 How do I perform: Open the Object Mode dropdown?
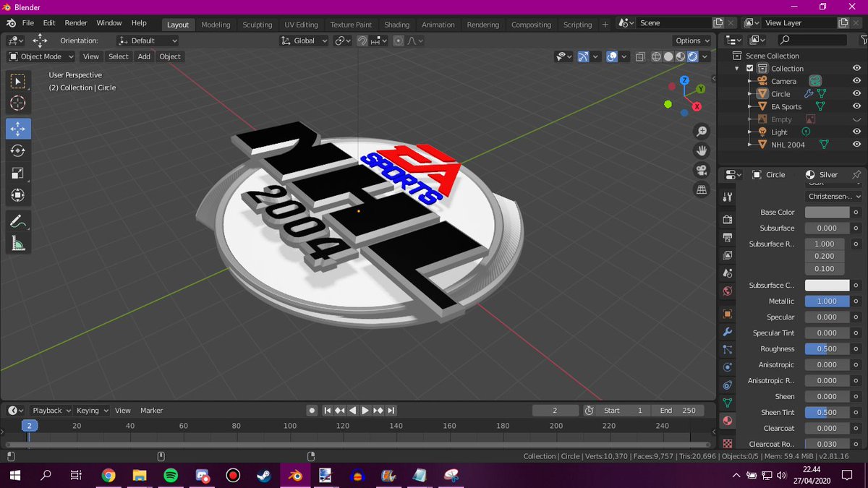tap(41, 56)
